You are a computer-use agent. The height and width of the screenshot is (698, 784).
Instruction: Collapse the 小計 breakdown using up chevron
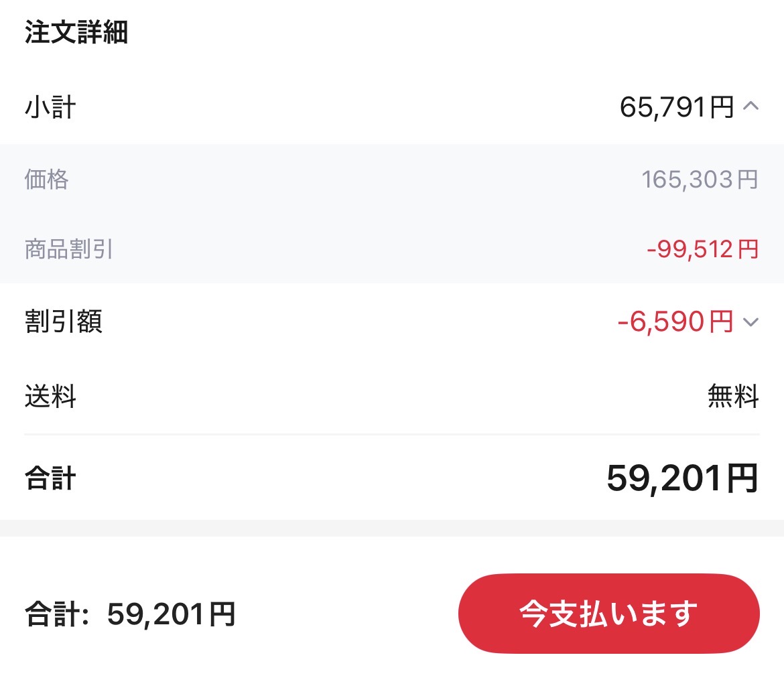[x=750, y=106]
